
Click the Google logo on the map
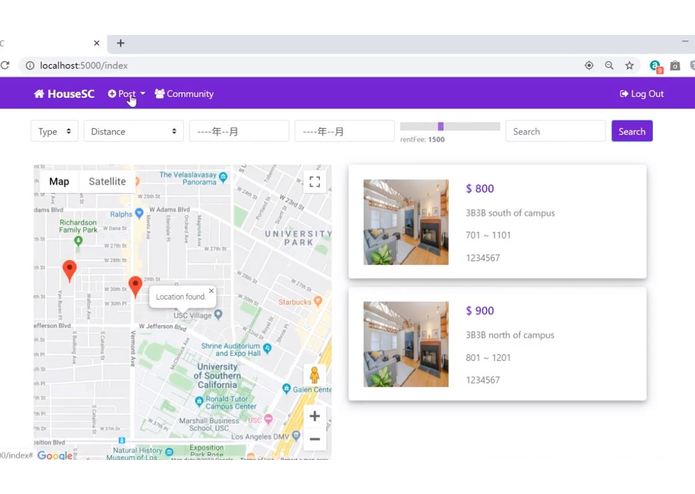point(55,455)
